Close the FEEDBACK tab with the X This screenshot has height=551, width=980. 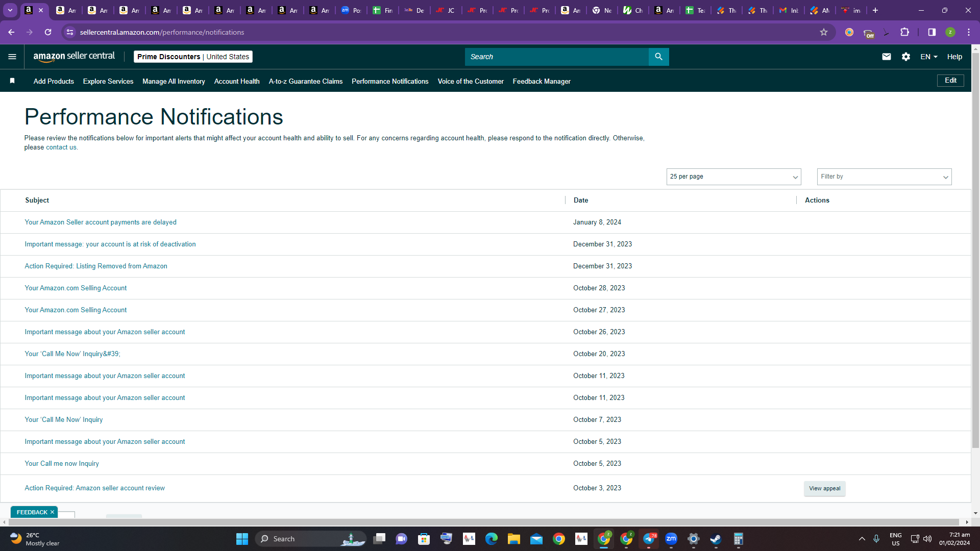(52, 512)
